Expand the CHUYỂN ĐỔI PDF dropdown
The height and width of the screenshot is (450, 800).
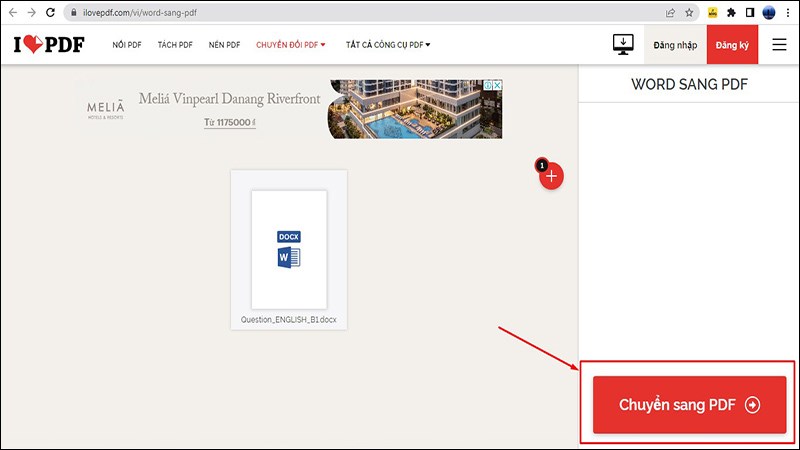(x=291, y=45)
